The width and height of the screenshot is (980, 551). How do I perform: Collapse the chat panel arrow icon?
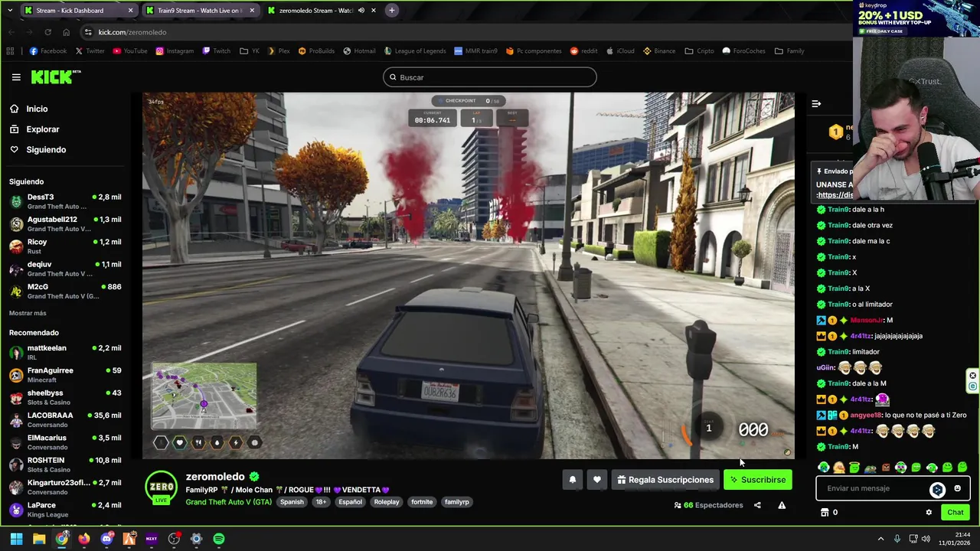[816, 103]
